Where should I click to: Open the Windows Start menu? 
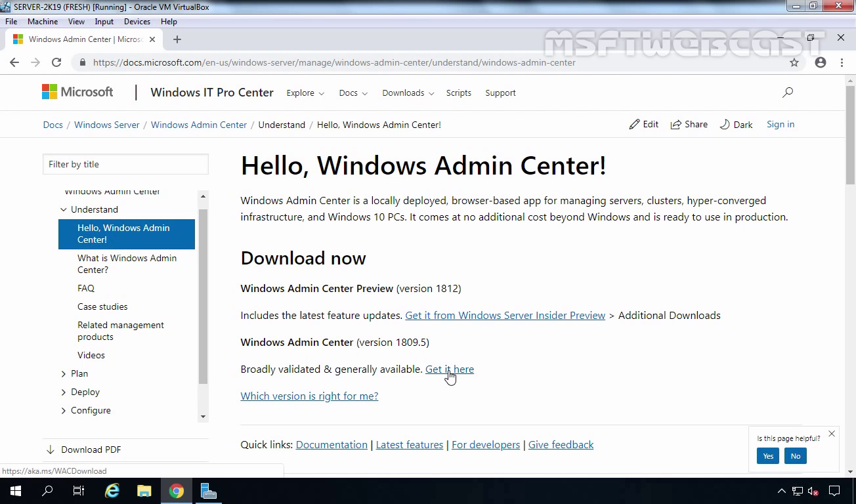point(16,491)
